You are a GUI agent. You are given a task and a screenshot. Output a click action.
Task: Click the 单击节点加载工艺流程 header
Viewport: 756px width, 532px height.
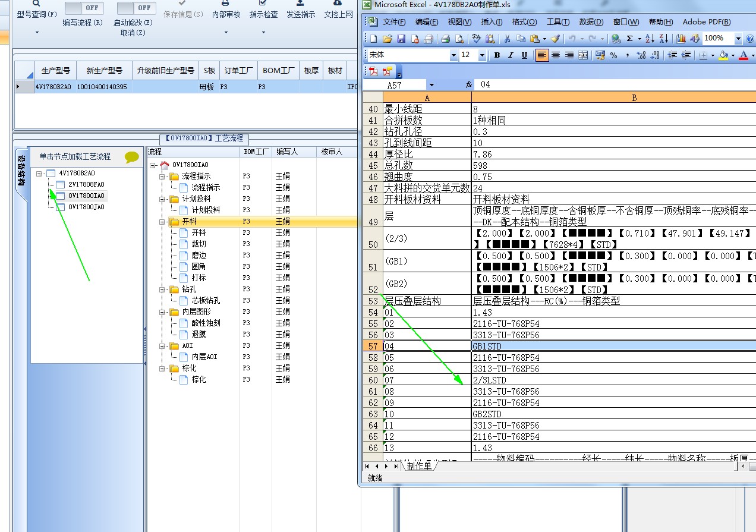75,157
